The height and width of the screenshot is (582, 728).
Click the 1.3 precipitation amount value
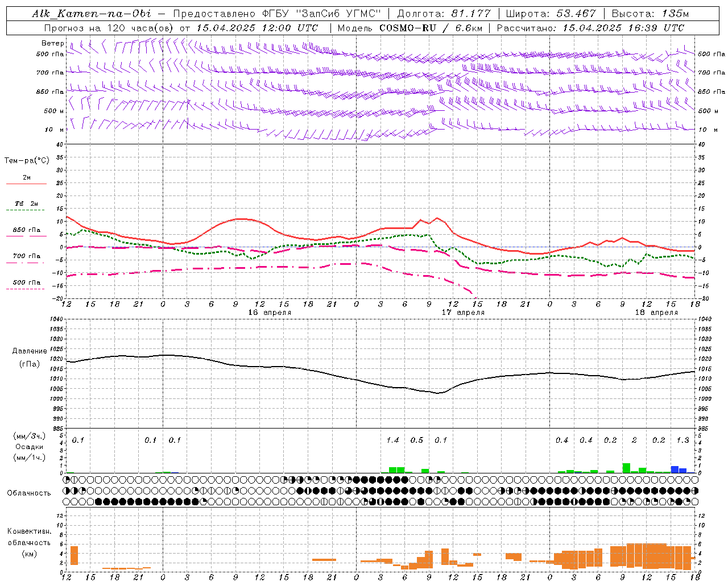click(x=682, y=440)
